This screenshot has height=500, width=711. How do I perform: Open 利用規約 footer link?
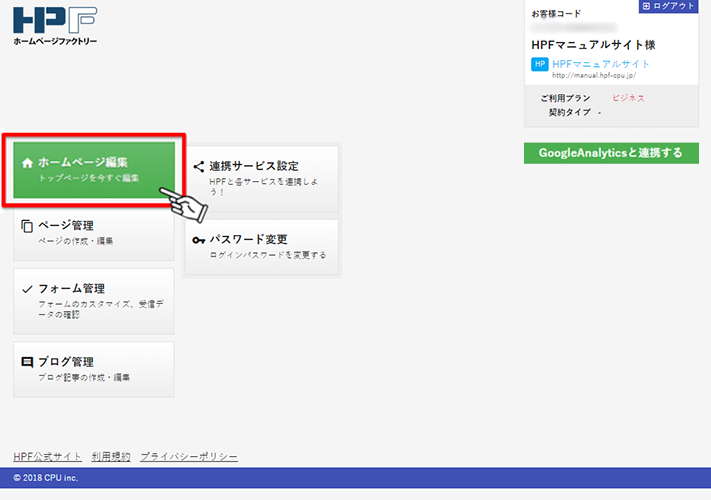111,456
